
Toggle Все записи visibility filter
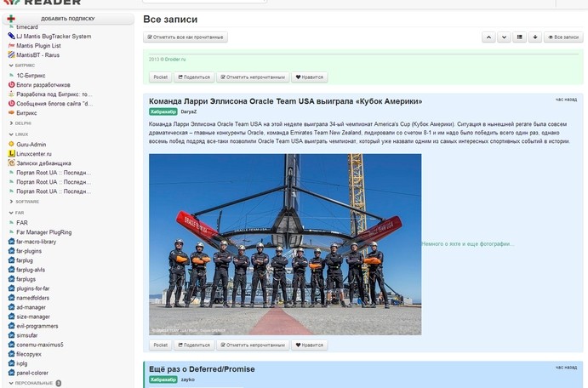[x=563, y=37]
